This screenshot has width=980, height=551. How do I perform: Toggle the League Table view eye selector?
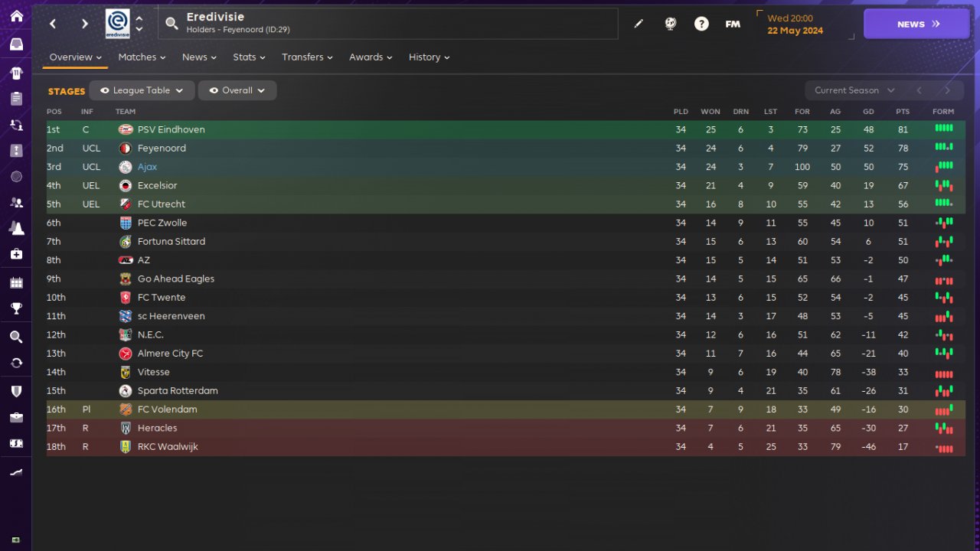click(142, 90)
